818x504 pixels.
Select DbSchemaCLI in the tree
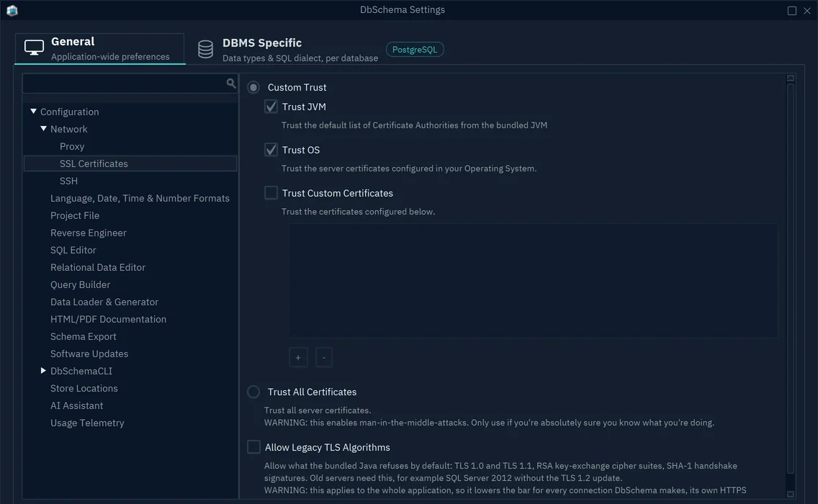pos(81,371)
